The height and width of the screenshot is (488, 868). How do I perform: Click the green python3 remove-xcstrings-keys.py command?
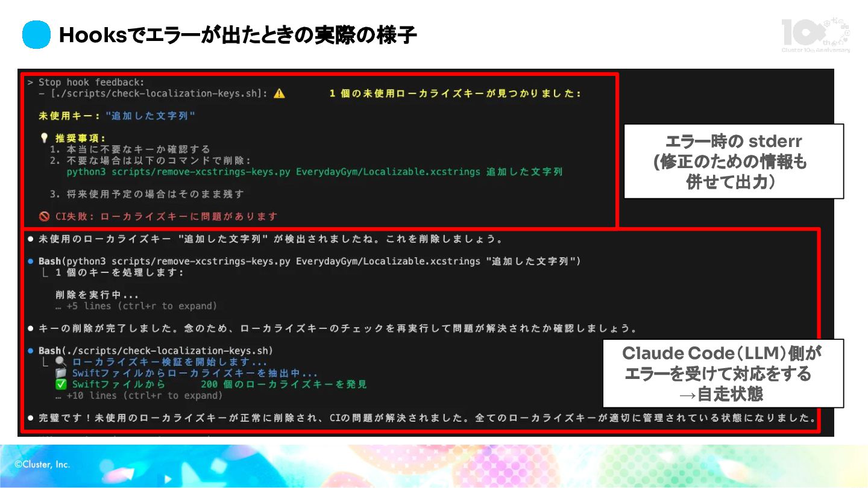point(314,172)
